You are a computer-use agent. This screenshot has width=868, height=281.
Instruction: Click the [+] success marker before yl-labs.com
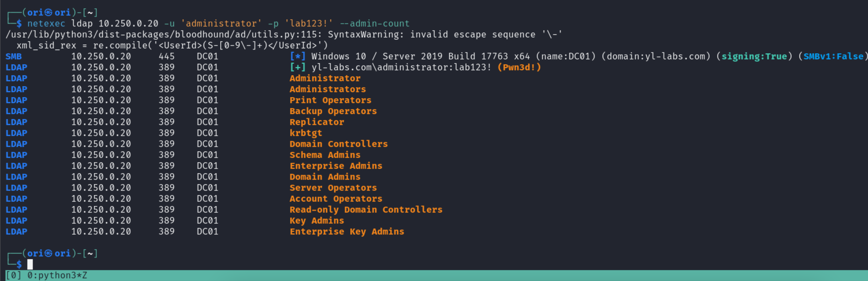(x=298, y=68)
